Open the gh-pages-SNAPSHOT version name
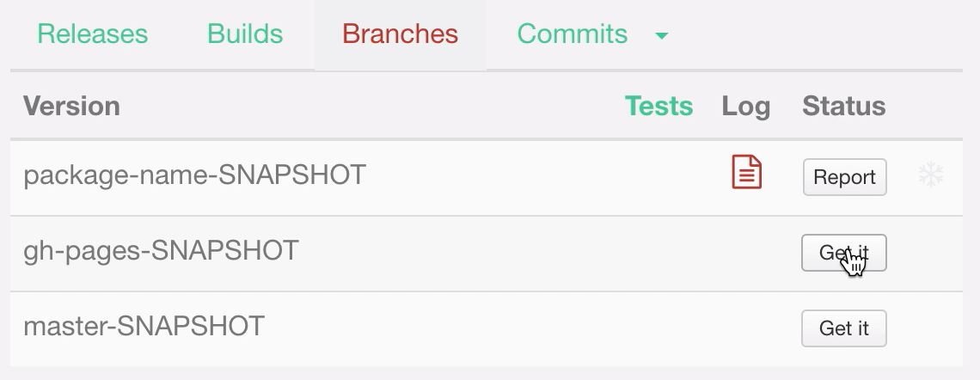This screenshot has height=380, width=980. coord(161,250)
